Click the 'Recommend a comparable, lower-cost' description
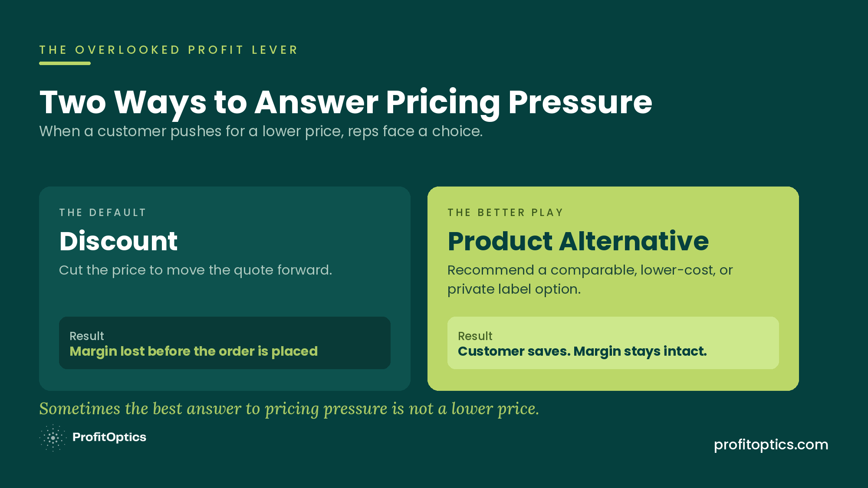 pos(590,280)
